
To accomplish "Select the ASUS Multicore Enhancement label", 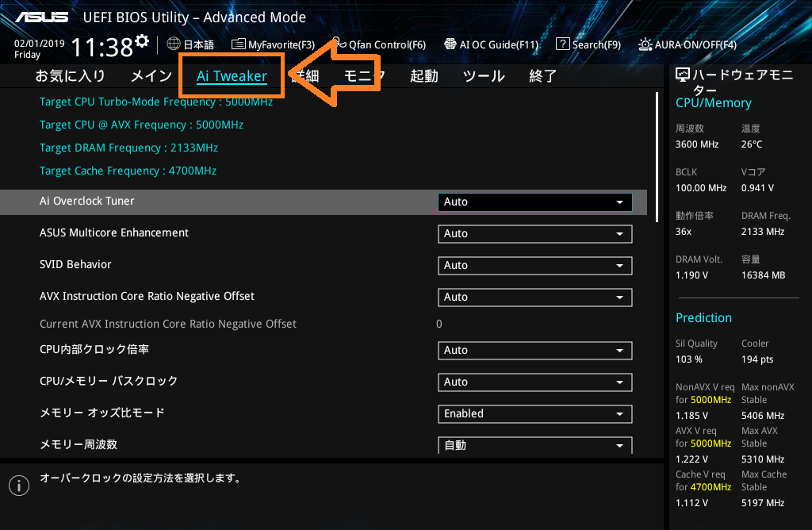I will pos(114,232).
